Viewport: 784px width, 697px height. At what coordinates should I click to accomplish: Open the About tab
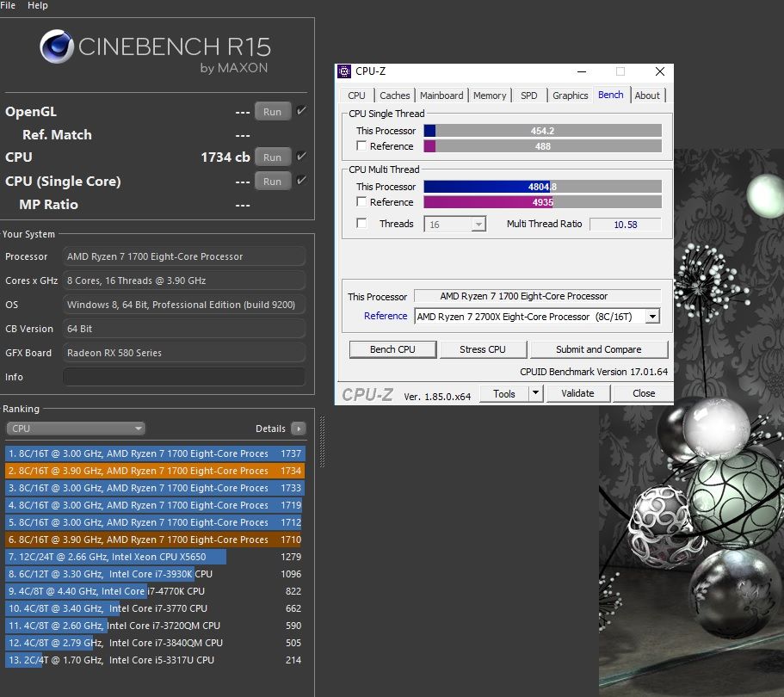(647, 96)
